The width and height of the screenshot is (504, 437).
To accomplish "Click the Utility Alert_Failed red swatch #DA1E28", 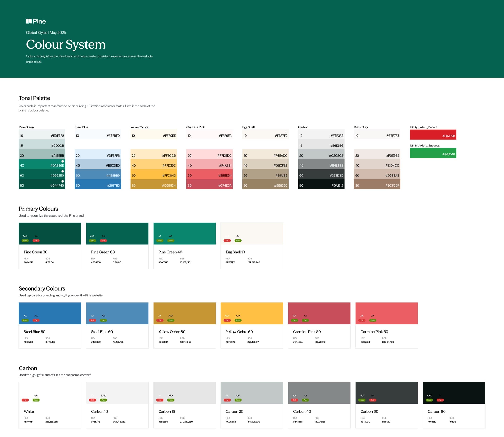I will (x=433, y=135).
